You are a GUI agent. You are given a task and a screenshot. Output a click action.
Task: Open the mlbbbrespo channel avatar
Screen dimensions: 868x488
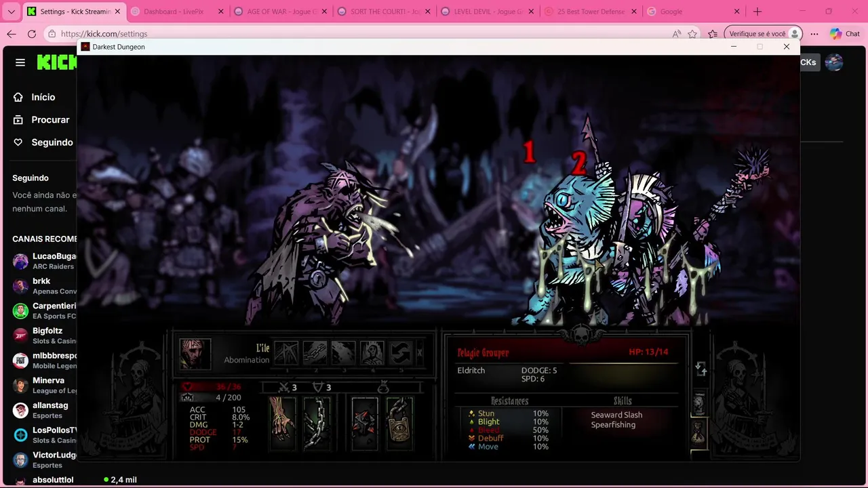pyautogui.click(x=20, y=361)
